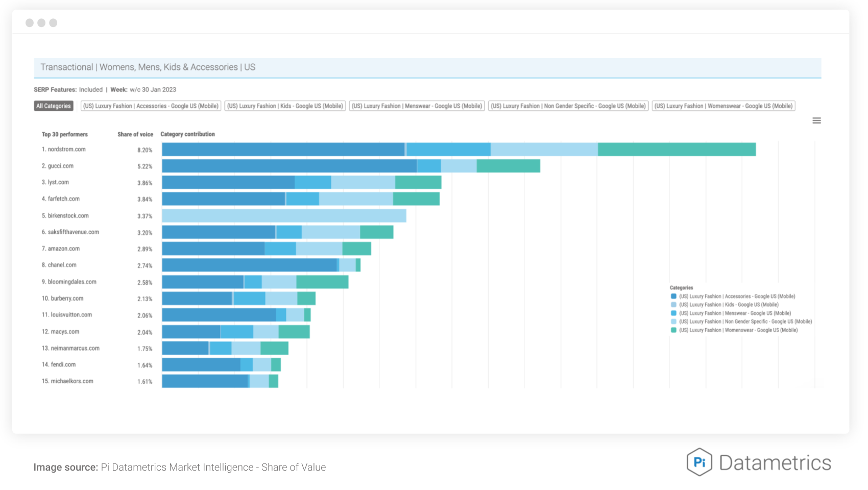868x490 pixels.
Task: Open the chart hamburger menu icon
Action: tap(816, 120)
